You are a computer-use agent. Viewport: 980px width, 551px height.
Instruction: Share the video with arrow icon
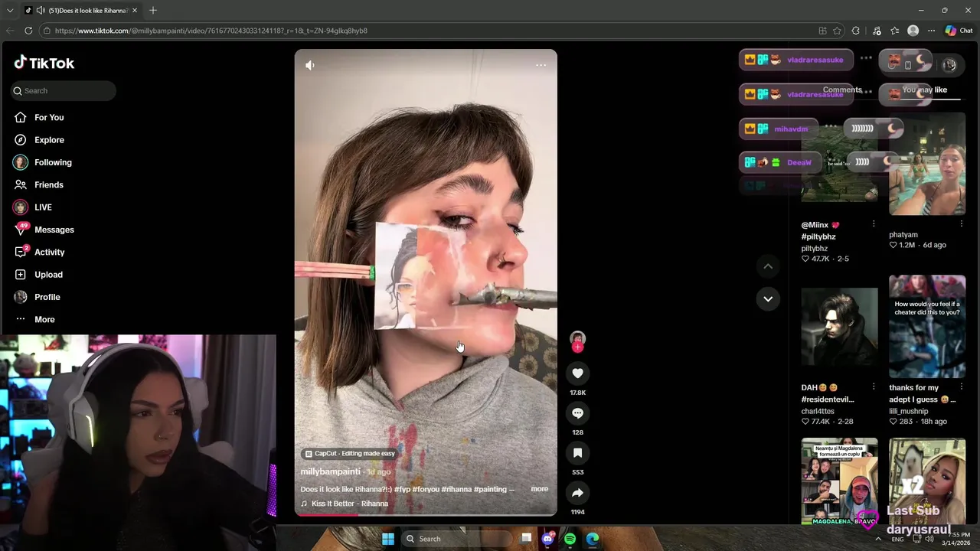pos(577,493)
